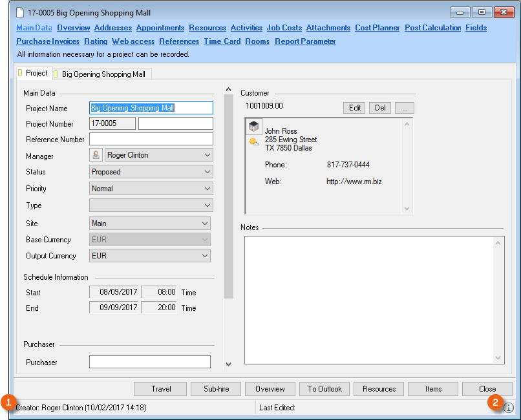The width and height of the screenshot is (521, 420).
Task: Click the down arrow of the form scrollbar
Action: click(x=228, y=364)
